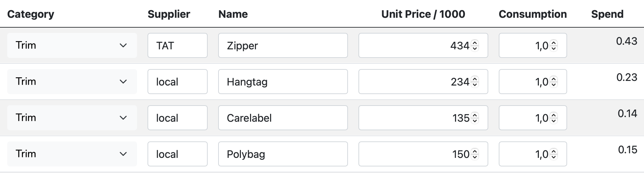Edit the Hangtag row supplier field
This screenshot has width=644, height=173.
pyautogui.click(x=177, y=82)
